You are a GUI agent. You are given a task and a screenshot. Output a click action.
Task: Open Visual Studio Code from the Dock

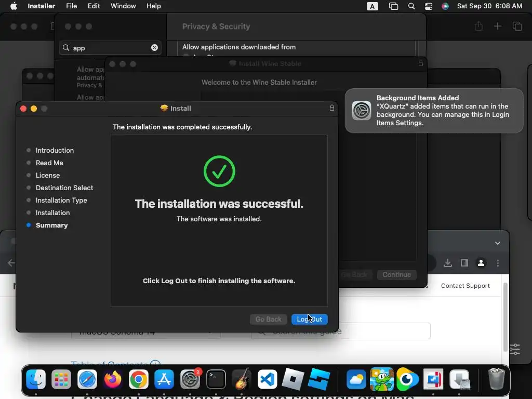268,379
